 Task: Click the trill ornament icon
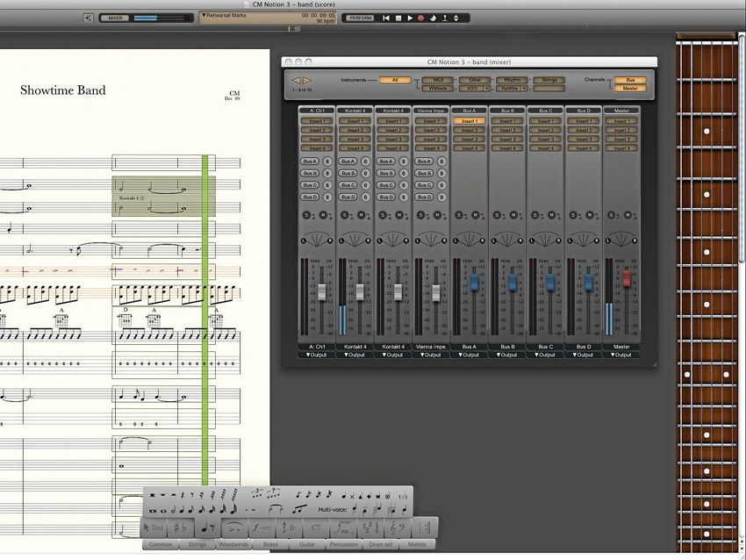[290, 527]
